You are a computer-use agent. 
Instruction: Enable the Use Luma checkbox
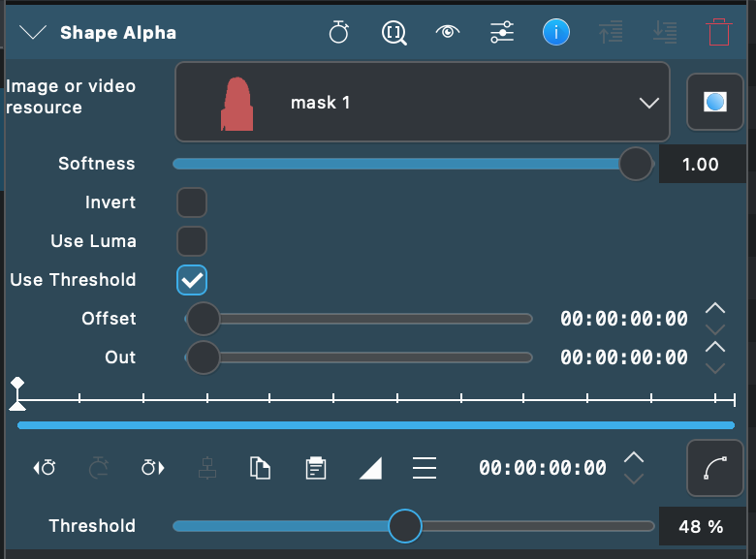192,241
